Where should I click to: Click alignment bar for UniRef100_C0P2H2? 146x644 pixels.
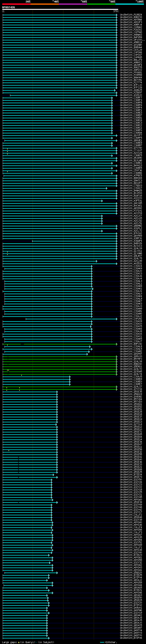[x=71, y=319]
